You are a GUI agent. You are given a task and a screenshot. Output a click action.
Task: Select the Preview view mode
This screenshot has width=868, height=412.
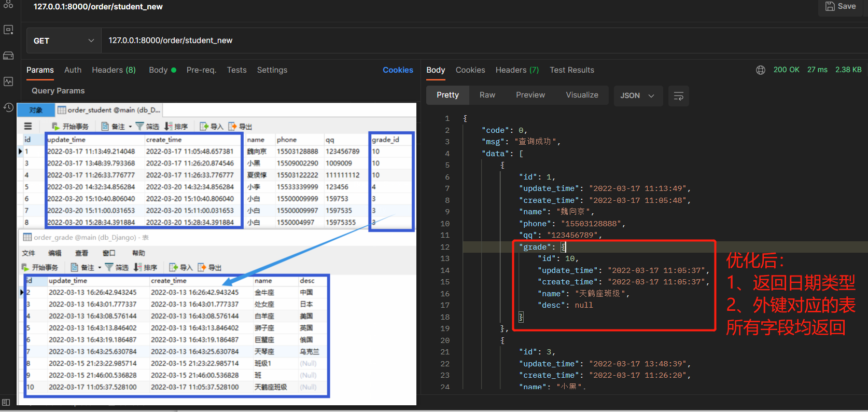530,95
